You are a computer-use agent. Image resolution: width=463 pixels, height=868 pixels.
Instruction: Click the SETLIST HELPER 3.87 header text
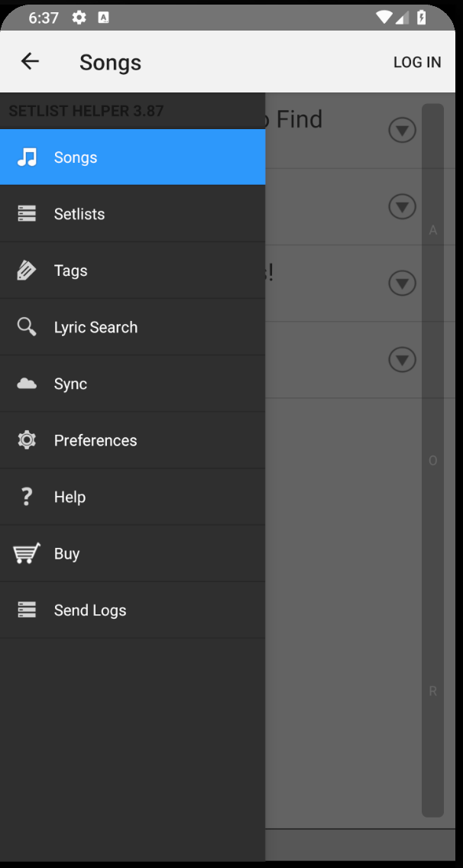click(x=86, y=111)
